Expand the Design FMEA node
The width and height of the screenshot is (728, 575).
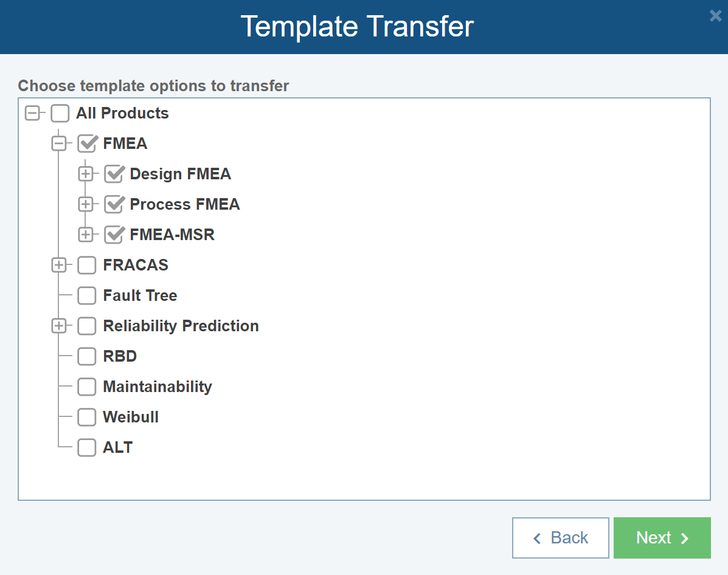click(x=86, y=174)
